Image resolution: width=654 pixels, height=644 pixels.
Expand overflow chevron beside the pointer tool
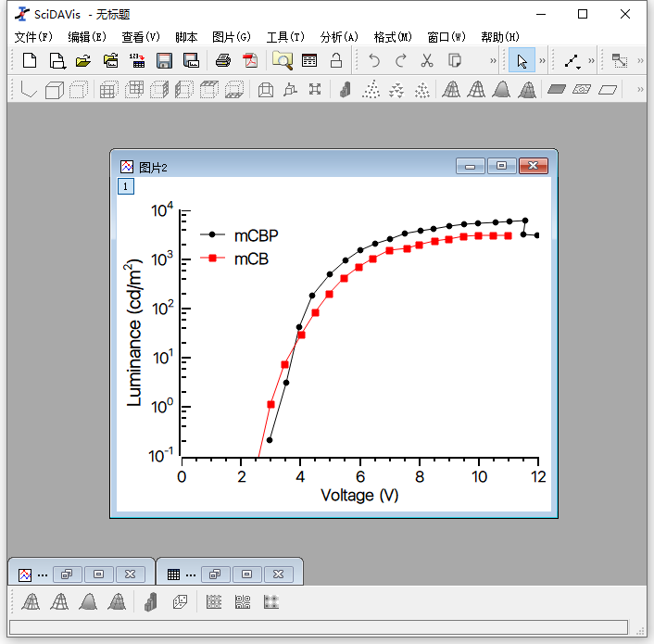pyautogui.click(x=542, y=61)
